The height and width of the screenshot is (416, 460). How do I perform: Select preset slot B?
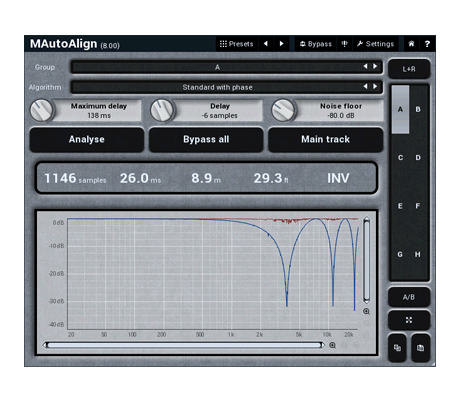(x=418, y=109)
